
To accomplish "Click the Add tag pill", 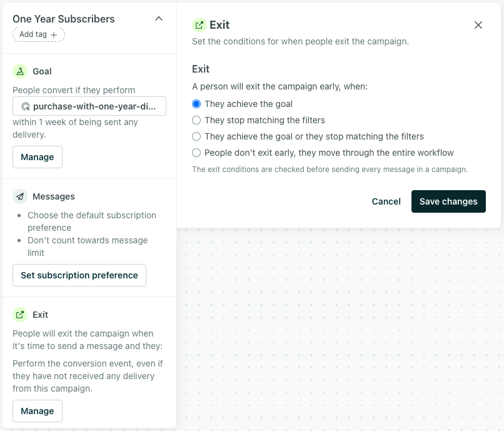I will [39, 34].
